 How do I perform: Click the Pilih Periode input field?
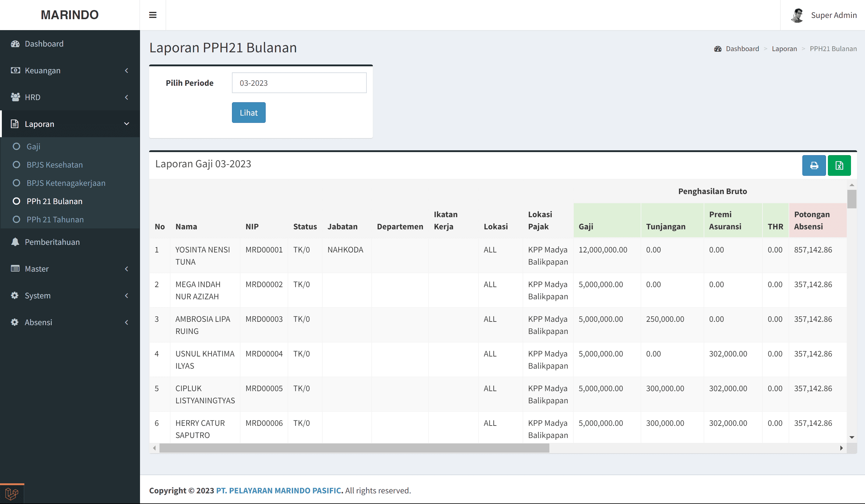click(299, 83)
